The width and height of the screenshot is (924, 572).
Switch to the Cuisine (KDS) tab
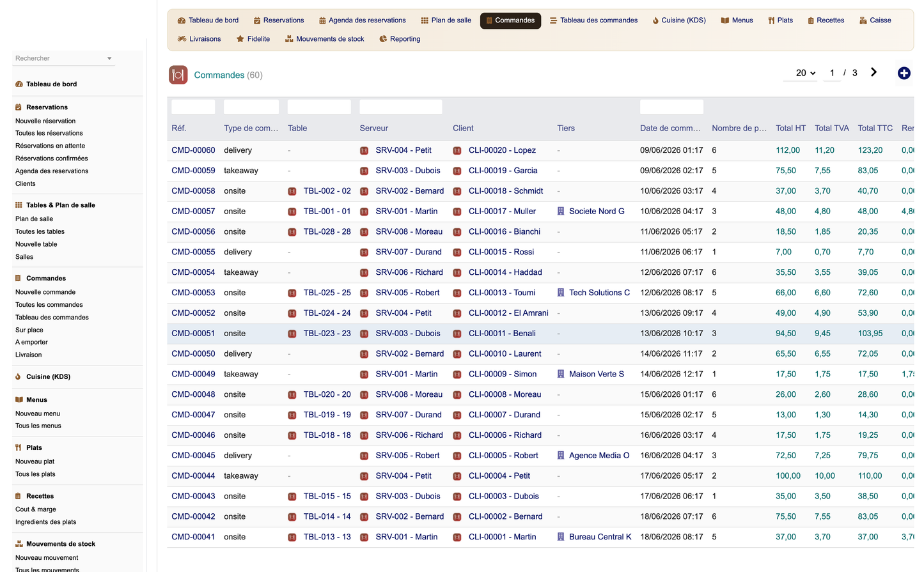click(679, 20)
